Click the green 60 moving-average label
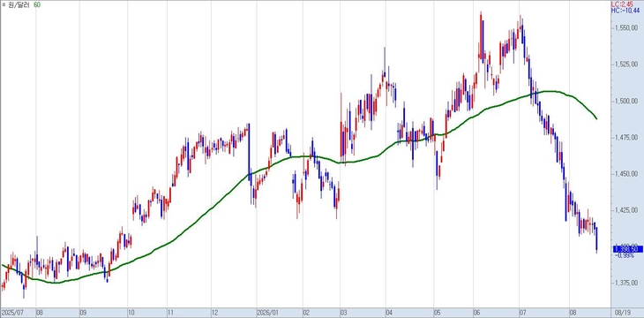The image size is (644, 318). point(37,5)
